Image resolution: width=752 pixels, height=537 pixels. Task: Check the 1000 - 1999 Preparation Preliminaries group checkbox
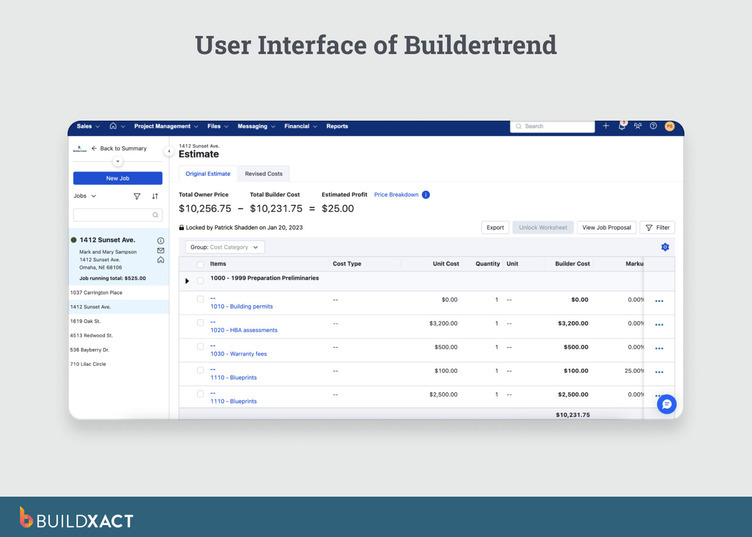coord(200,280)
